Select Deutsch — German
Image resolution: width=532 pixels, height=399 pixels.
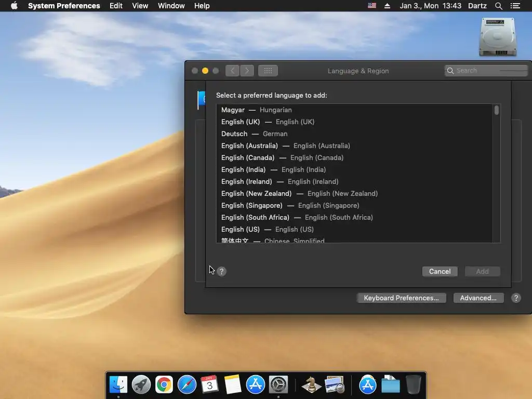point(354,134)
